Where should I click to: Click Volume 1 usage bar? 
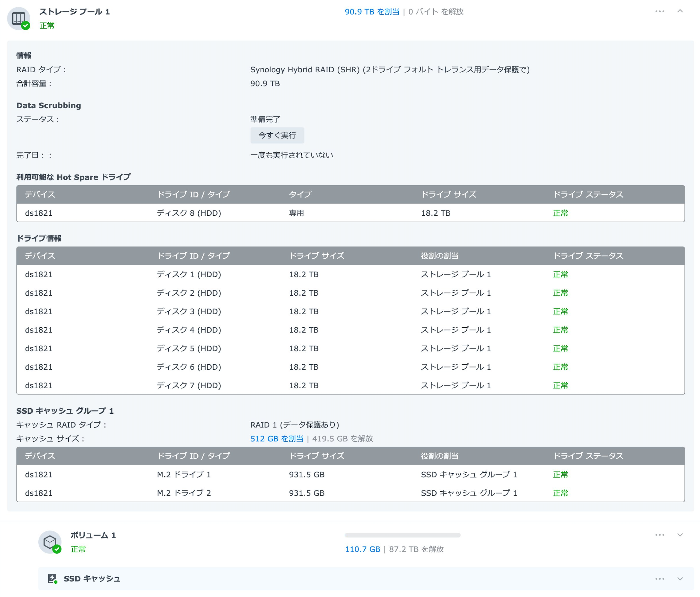(x=402, y=535)
